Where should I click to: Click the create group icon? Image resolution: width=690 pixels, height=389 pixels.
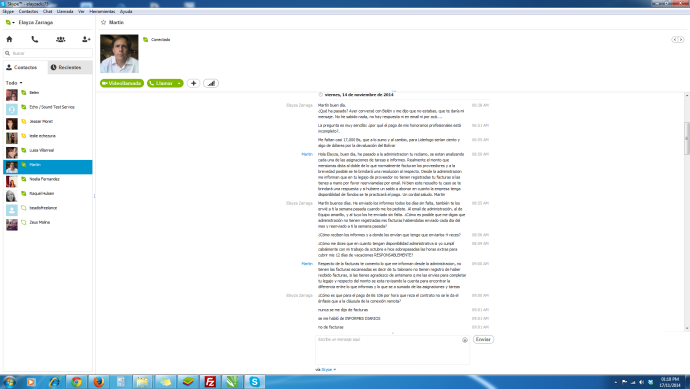tap(61, 39)
